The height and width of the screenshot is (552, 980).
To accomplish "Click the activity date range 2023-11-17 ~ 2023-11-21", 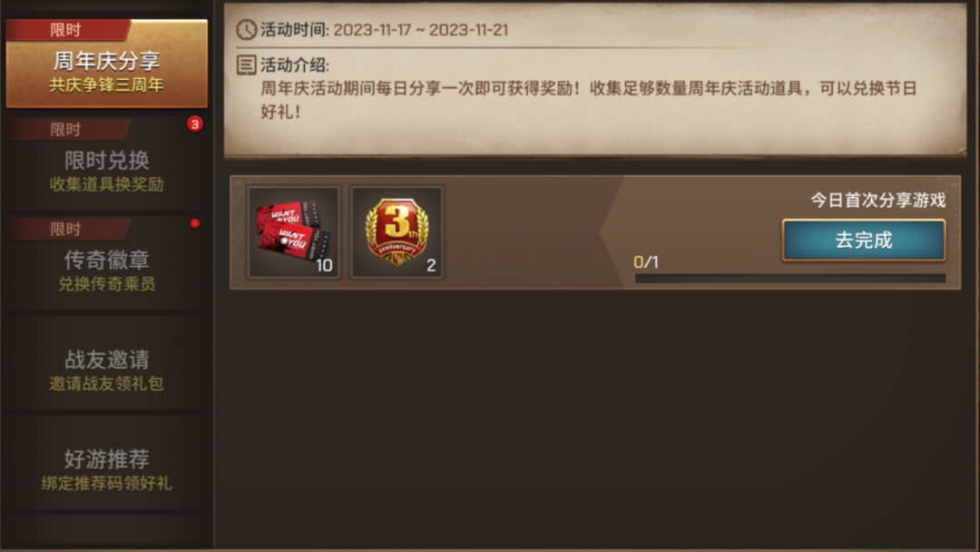I will click(x=421, y=30).
